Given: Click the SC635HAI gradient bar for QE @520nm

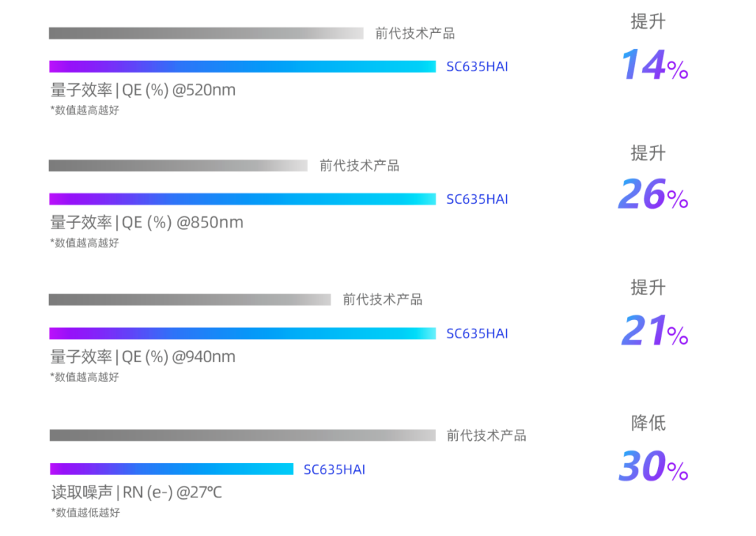Looking at the screenshot, I should [242, 67].
